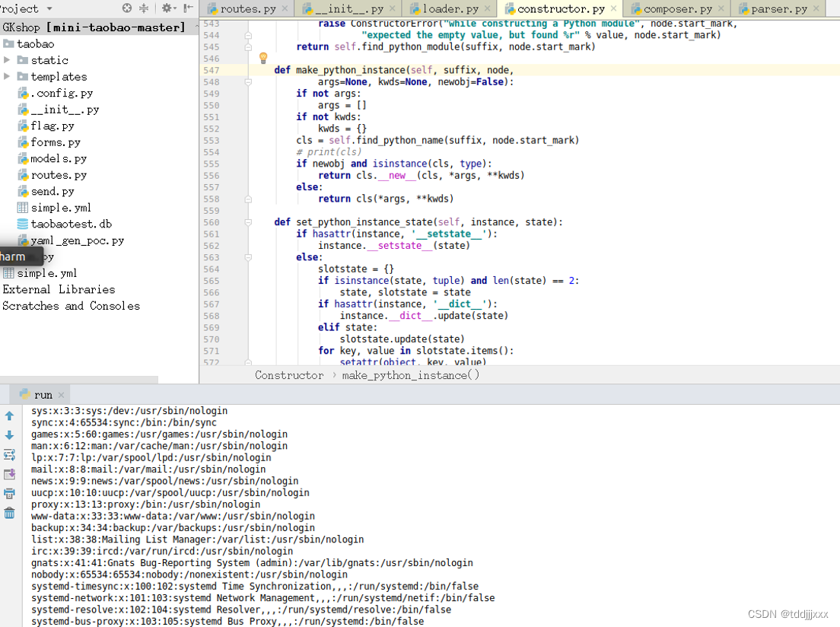Print the run console output
The width and height of the screenshot is (840, 627).
10,494
